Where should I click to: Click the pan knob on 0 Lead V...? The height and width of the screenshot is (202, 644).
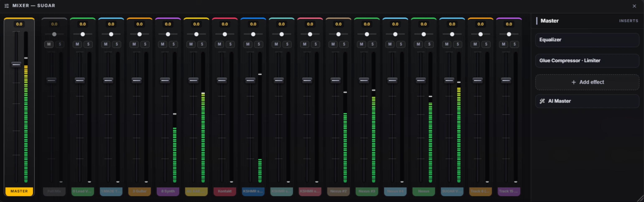[x=83, y=34]
